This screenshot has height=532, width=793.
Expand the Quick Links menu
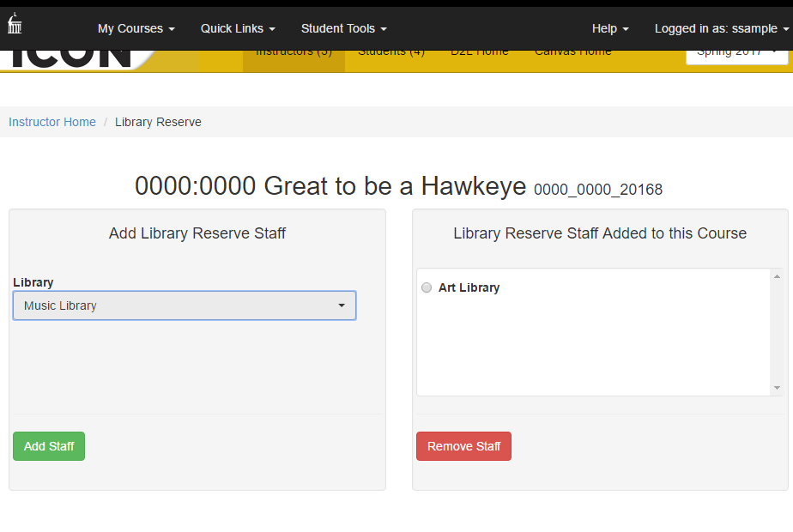point(238,28)
